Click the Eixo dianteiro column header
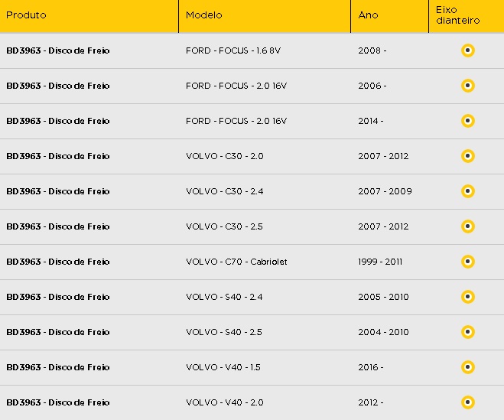Viewport: 504px width, 420px height. pyautogui.click(x=457, y=15)
